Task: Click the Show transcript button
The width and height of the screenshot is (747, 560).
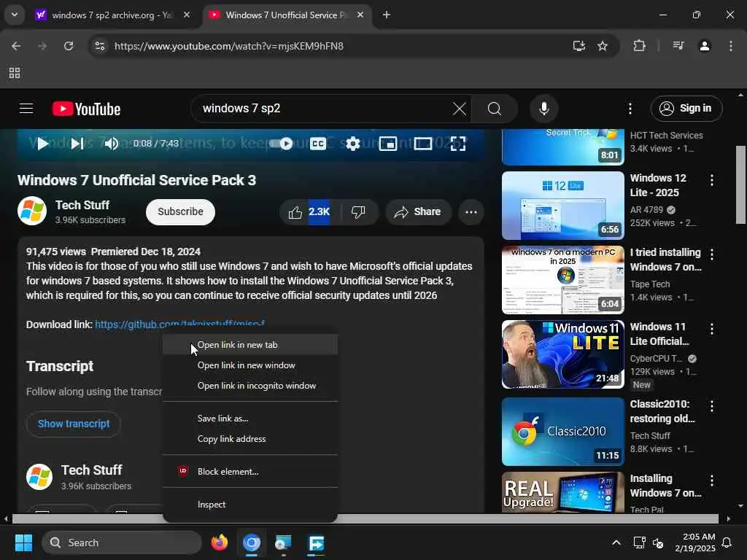Action: 74,424
